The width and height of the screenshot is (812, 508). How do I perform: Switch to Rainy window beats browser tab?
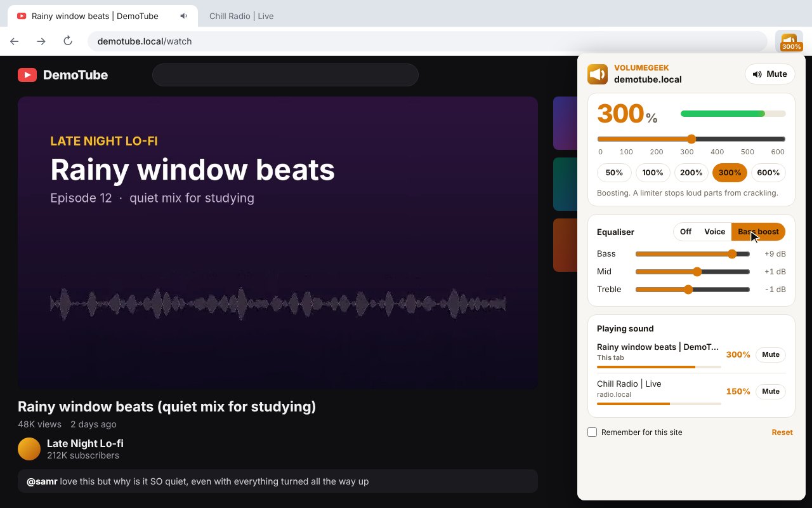coord(102,16)
